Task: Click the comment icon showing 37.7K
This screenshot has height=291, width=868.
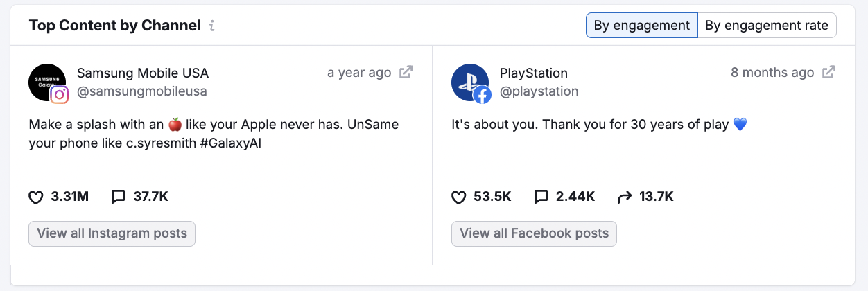Action: point(118,197)
